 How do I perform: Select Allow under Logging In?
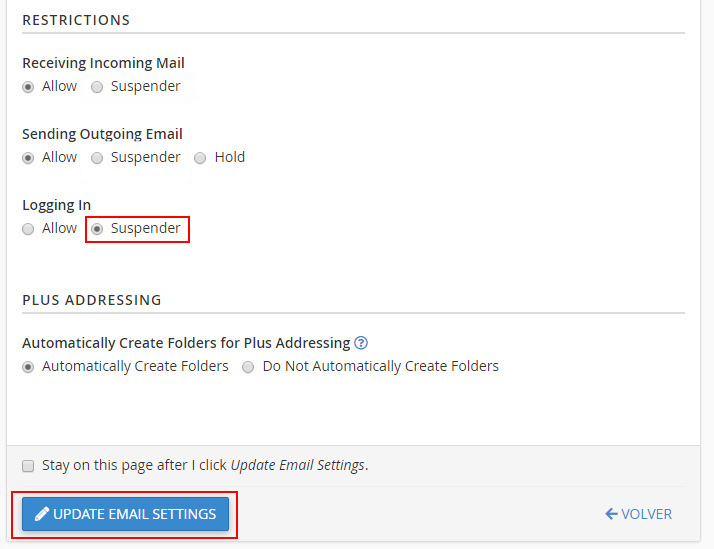pyautogui.click(x=28, y=229)
